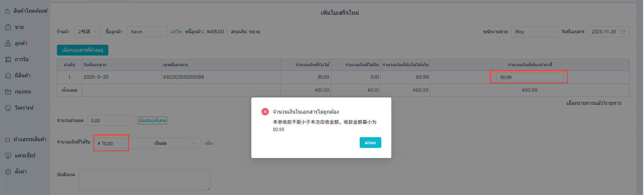This screenshot has height=195, width=644.
Task: Click the เลือกเอกสารที่ค้างอยู่ button
Action: click(x=82, y=50)
